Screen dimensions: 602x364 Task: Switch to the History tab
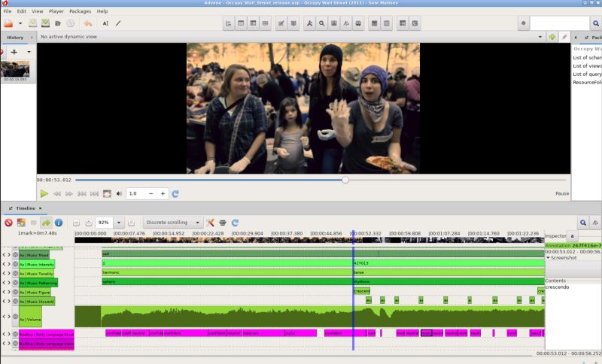15,37
